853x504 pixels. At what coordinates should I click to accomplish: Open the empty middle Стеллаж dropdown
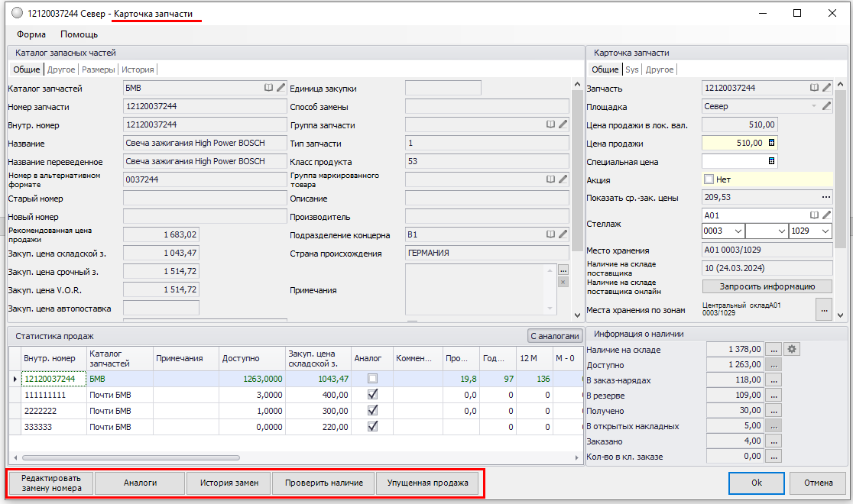781,231
